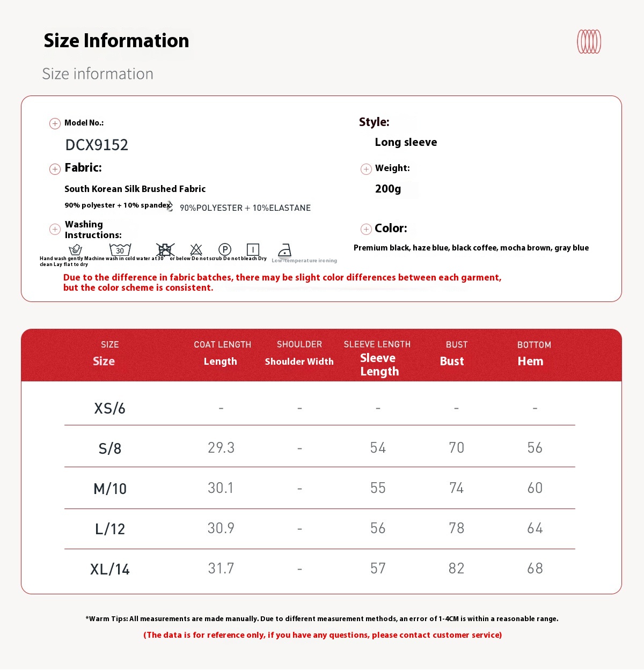
Task: Click the M/10 hem value '60'
Action: point(535,488)
